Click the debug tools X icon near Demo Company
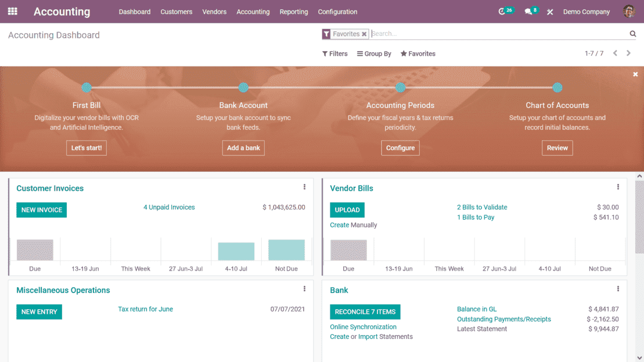Screen dimensions: 644x362 (550, 12)
